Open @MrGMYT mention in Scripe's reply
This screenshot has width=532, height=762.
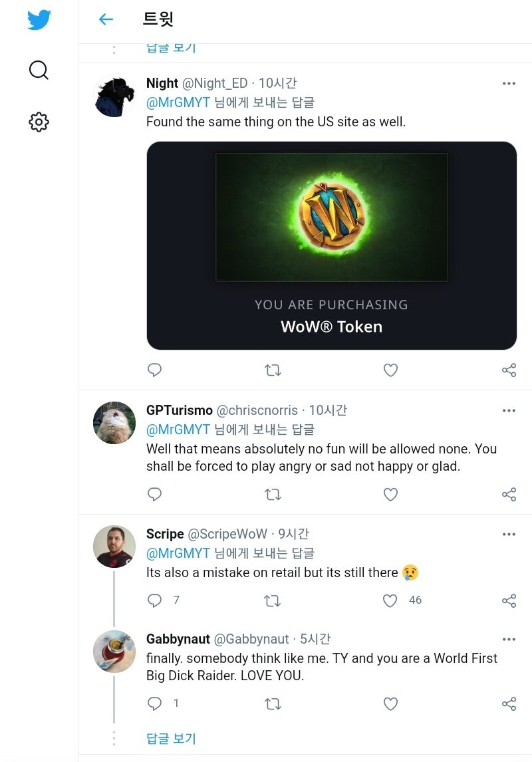tap(178, 553)
